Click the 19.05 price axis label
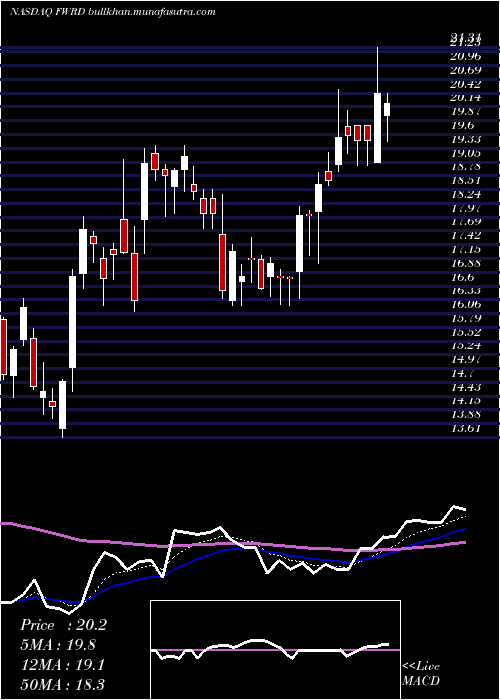 point(466,153)
